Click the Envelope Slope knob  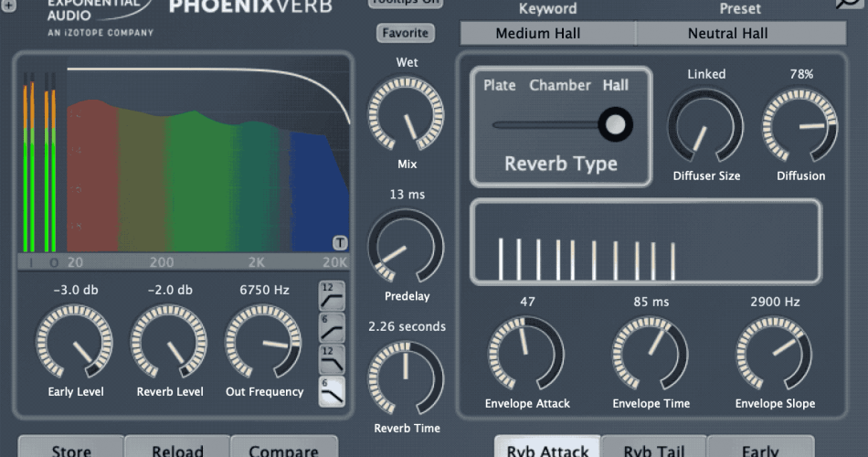[774, 354]
